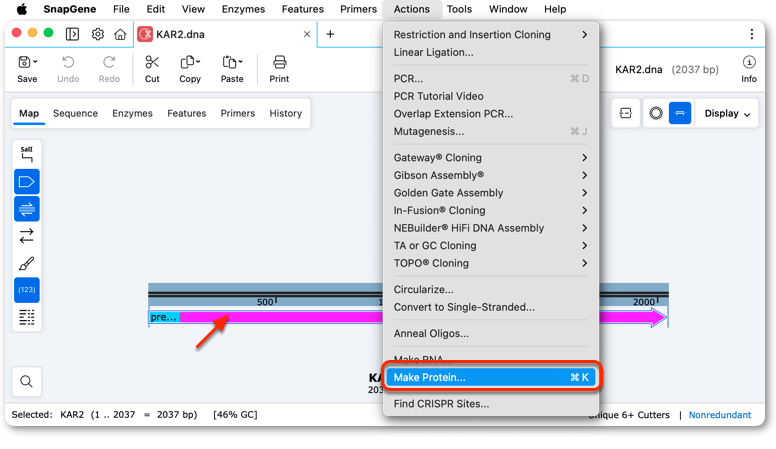Open the Display dropdown
The width and height of the screenshot is (776, 449).
(727, 113)
